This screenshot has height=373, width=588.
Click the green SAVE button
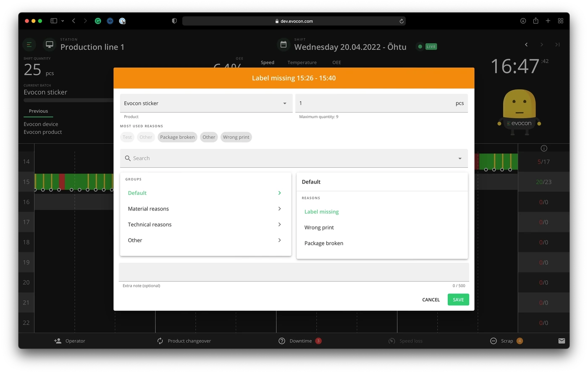(458, 300)
